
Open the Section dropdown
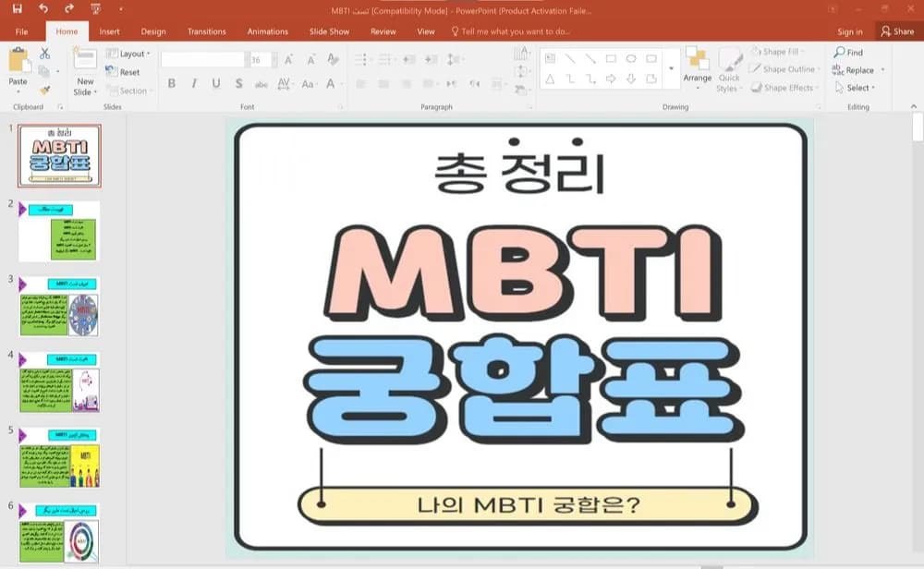tap(129, 91)
